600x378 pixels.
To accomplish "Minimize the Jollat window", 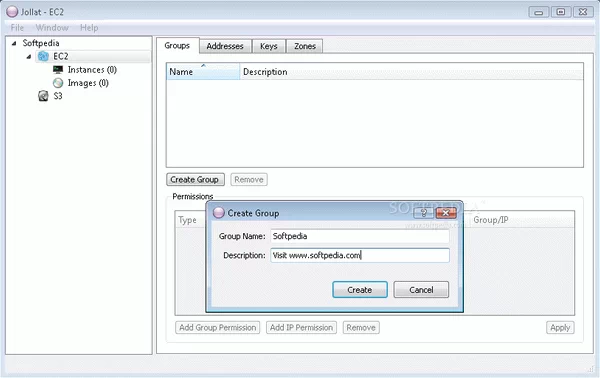I will 538,12.
